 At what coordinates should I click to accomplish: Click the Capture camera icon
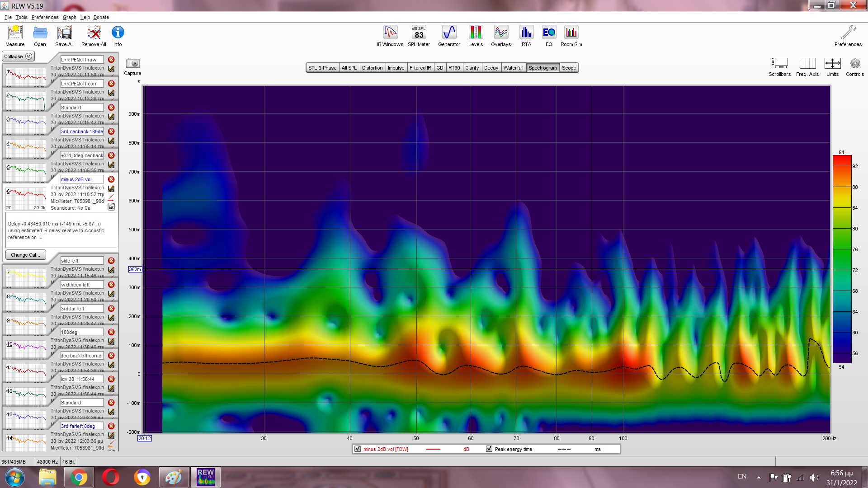click(x=132, y=64)
